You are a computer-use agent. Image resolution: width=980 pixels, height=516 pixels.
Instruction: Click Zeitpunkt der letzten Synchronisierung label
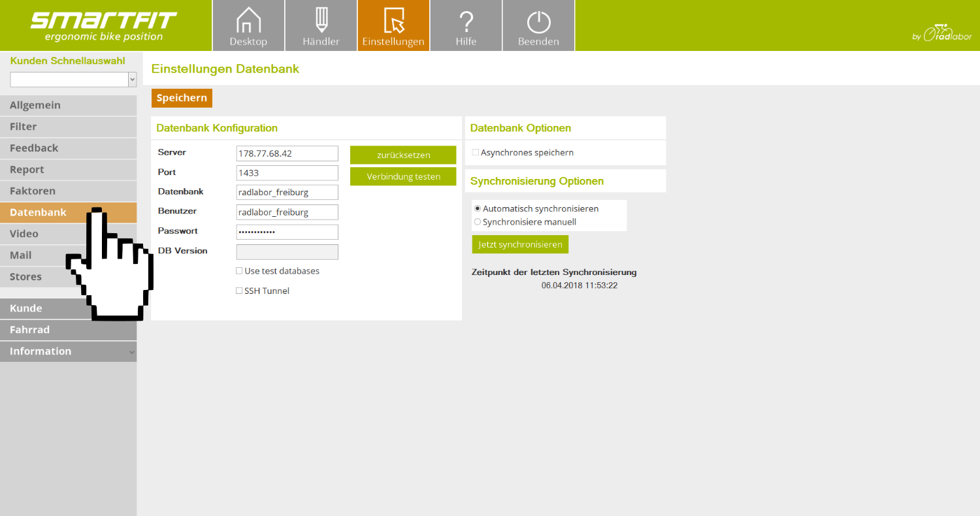point(554,272)
